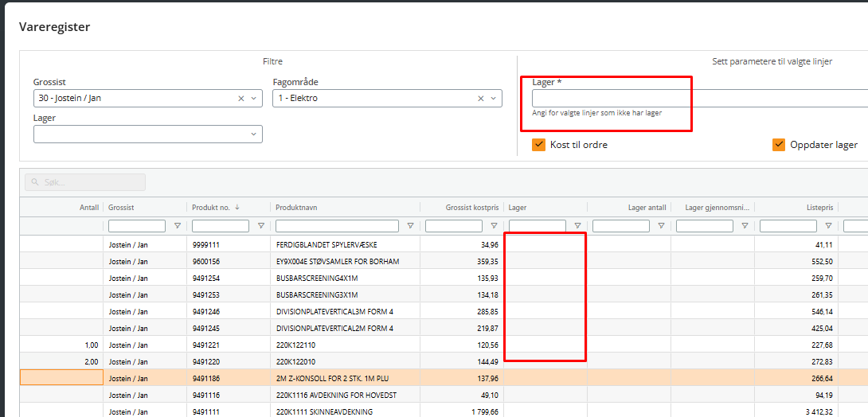Click the Produkt no. filter input

(221, 226)
